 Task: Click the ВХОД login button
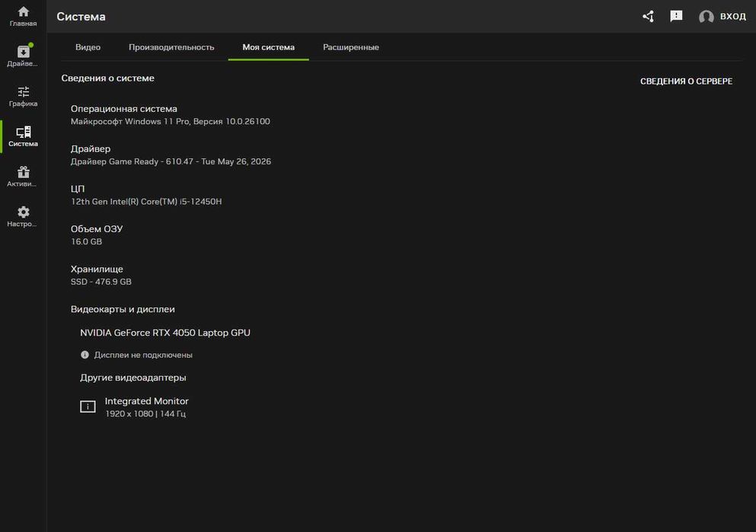tap(733, 17)
